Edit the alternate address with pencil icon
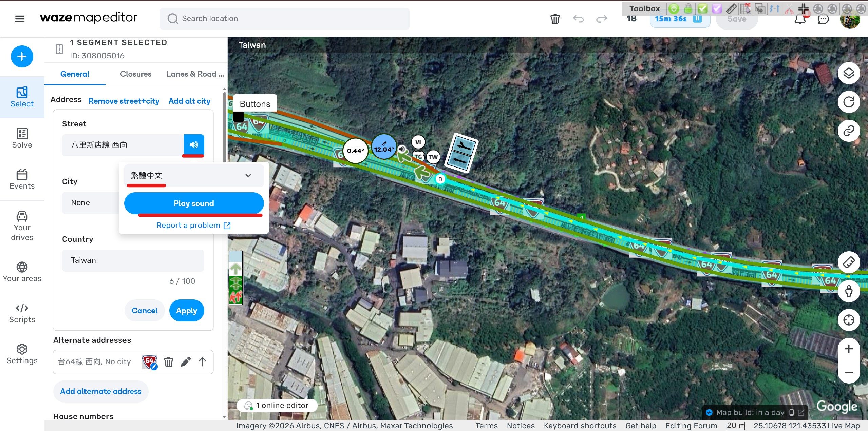The width and height of the screenshot is (868, 431). coord(186,362)
